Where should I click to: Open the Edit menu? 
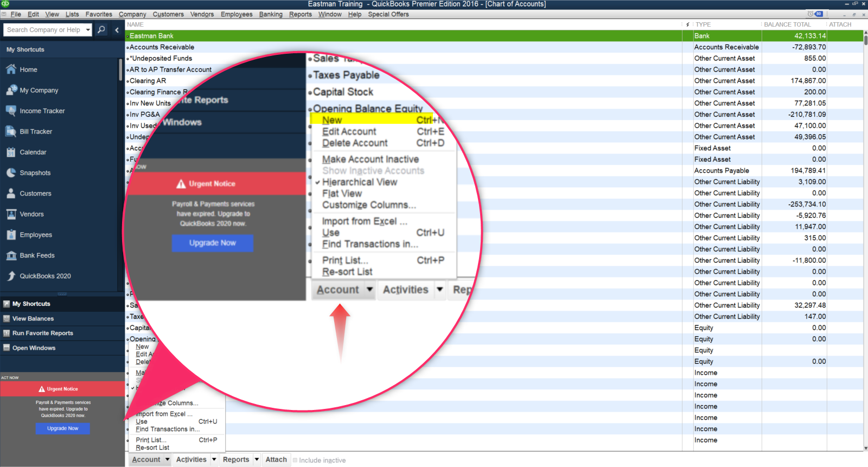33,14
